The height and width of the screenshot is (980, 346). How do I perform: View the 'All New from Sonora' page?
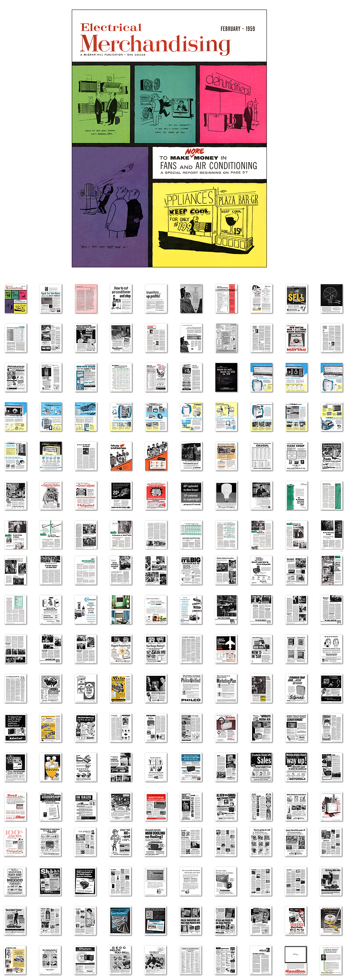click(227, 807)
